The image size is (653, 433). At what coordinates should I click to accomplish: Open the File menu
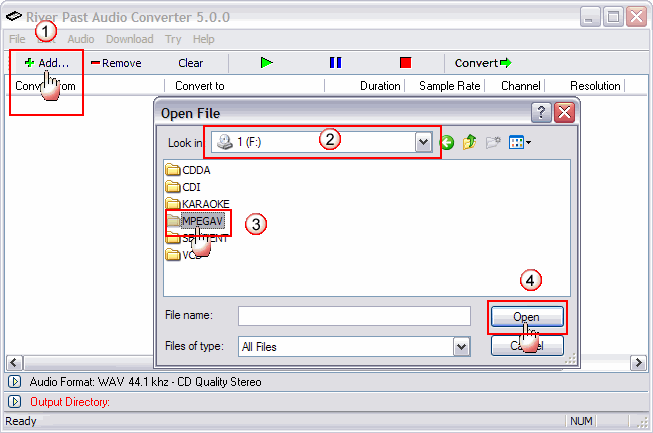coord(17,39)
